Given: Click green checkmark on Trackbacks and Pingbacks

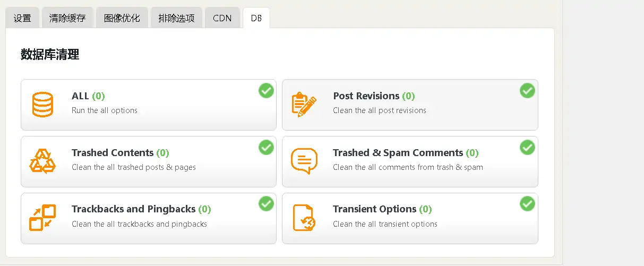Looking at the screenshot, I should (x=266, y=204).
